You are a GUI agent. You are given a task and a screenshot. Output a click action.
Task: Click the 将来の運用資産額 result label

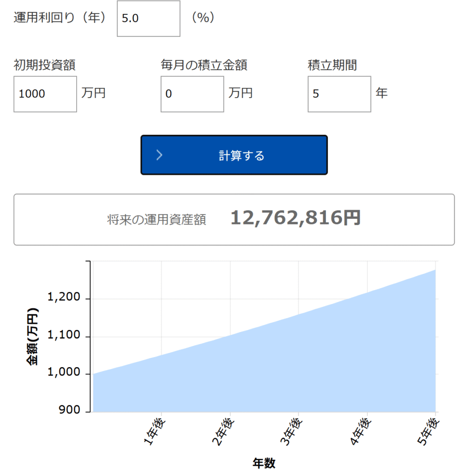(x=156, y=219)
